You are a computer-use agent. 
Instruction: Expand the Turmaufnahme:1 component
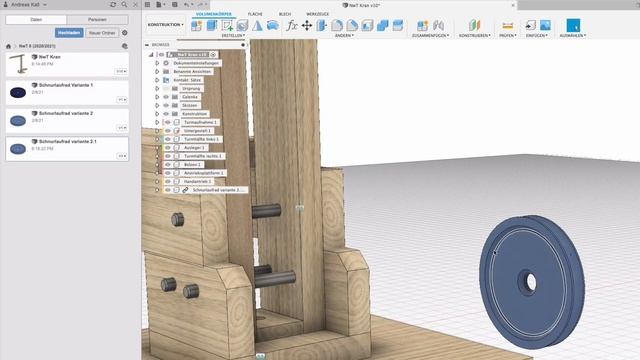click(x=157, y=122)
